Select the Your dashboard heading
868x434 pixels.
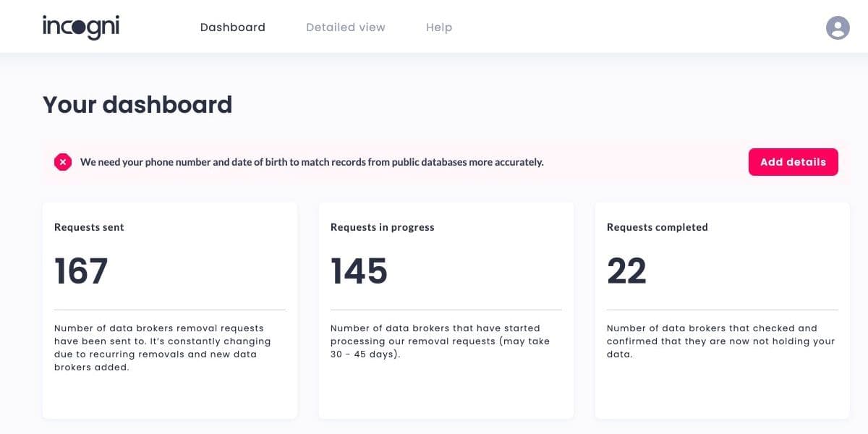137,105
